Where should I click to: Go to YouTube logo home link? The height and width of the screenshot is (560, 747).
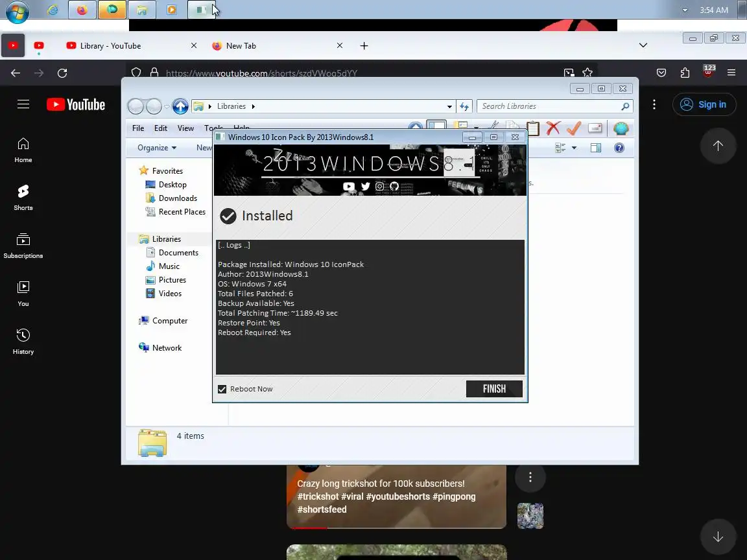(x=76, y=104)
